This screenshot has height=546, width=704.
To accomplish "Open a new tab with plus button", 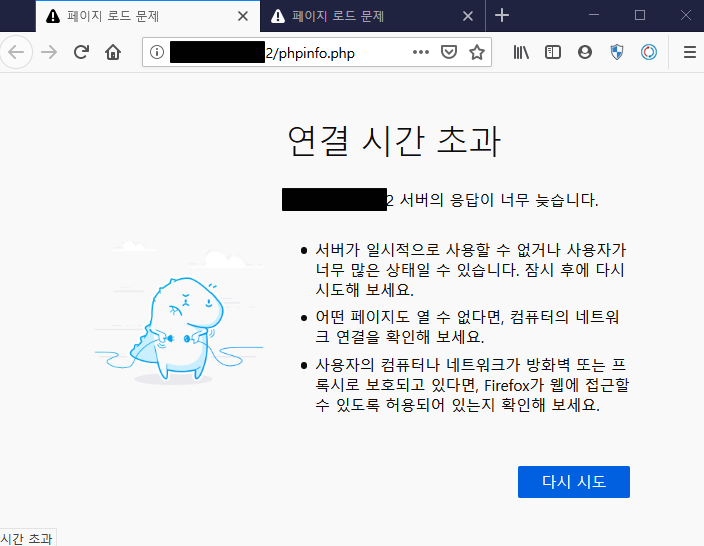I will (502, 16).
